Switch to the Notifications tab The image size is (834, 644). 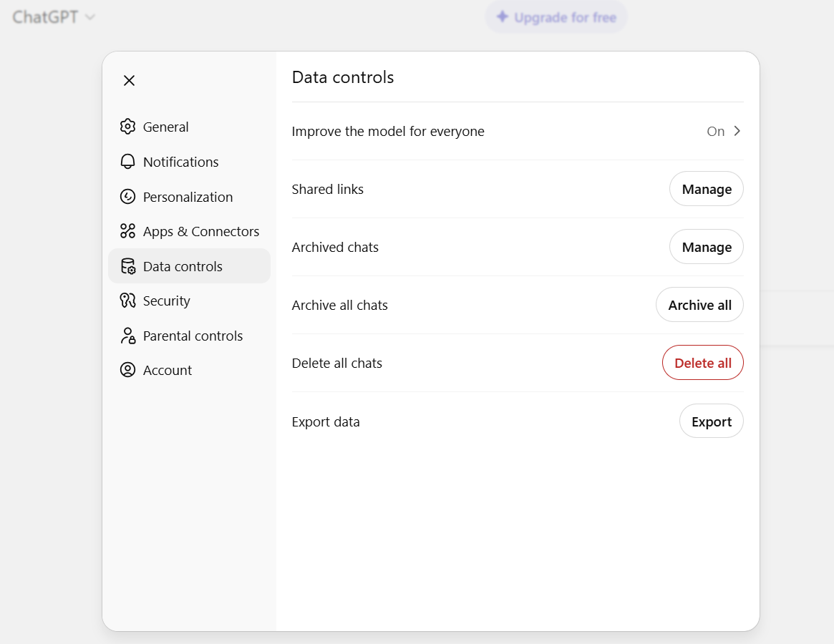click(x=190, y=162)
